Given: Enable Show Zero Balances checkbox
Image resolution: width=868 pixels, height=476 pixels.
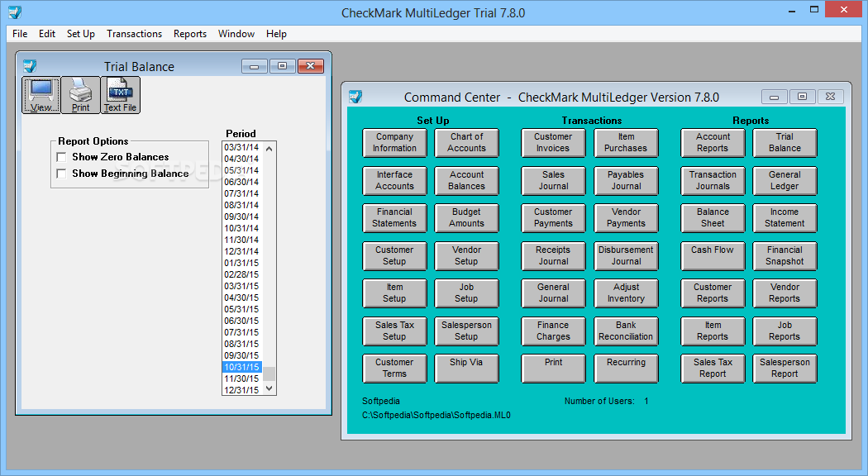Looking at the screenshot, I should 61,157.
